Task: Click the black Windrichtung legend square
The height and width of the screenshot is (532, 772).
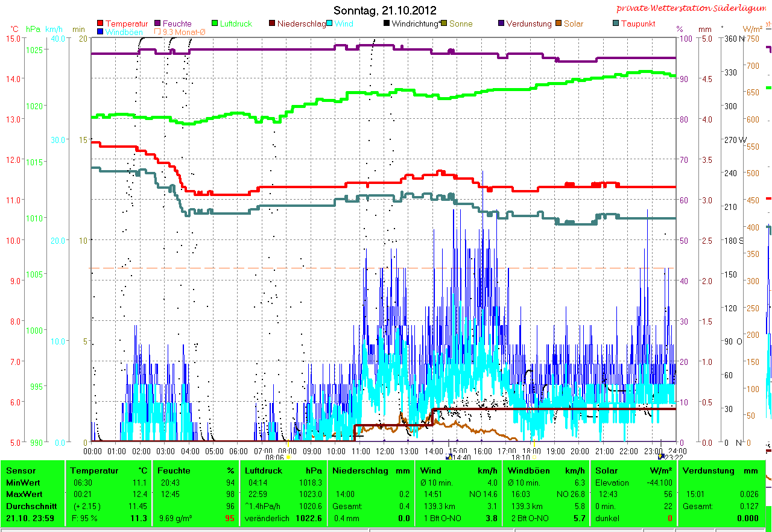Action: point(386,24)
